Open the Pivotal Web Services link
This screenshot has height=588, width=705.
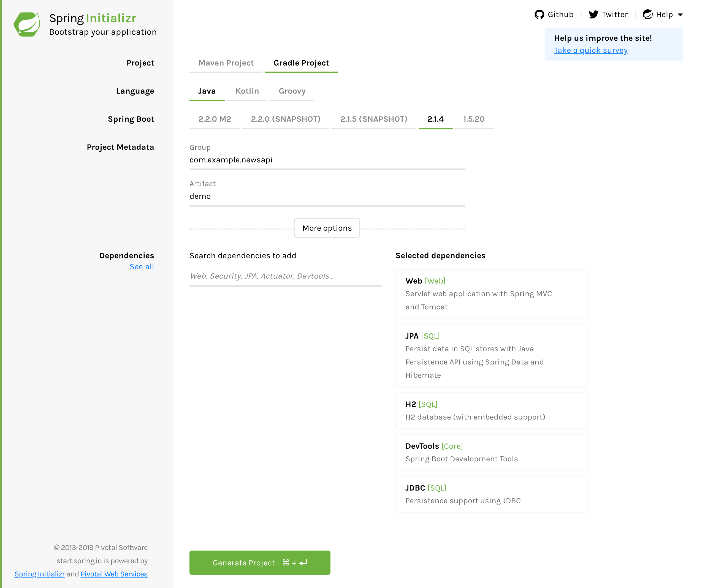tap(114, 574)
